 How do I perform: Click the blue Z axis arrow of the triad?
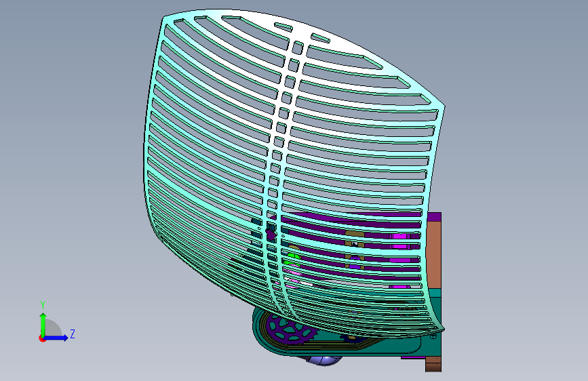coord(56,338)
